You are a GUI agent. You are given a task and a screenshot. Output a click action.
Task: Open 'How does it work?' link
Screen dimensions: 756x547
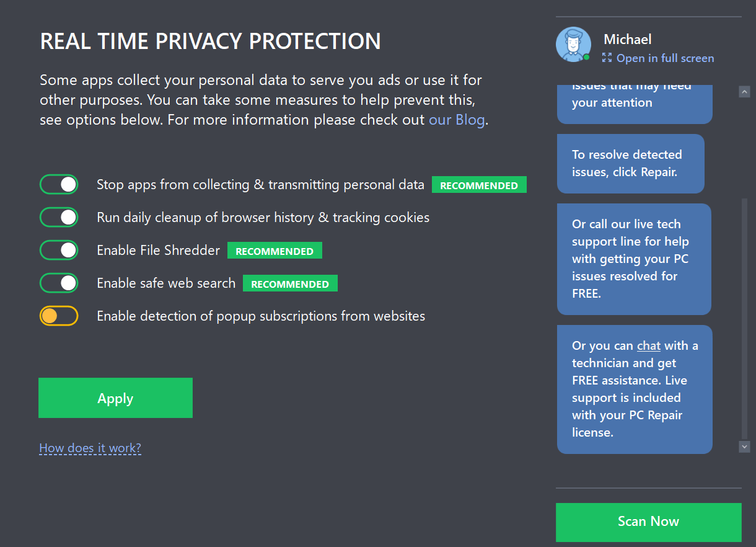click(90, 448)
